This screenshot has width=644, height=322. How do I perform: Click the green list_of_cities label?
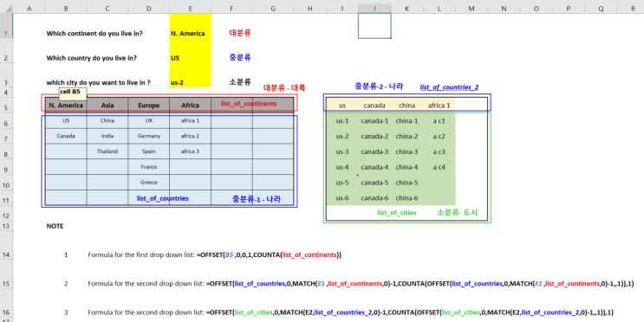coord(397,213)
